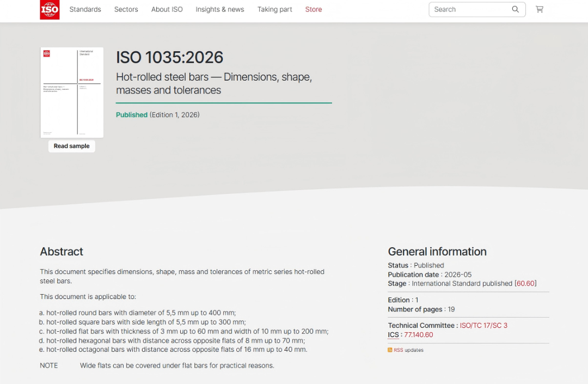Click the hot-rolled octagonal bars list item
This screenshot has height=384, width=588.
click(173, 350)
